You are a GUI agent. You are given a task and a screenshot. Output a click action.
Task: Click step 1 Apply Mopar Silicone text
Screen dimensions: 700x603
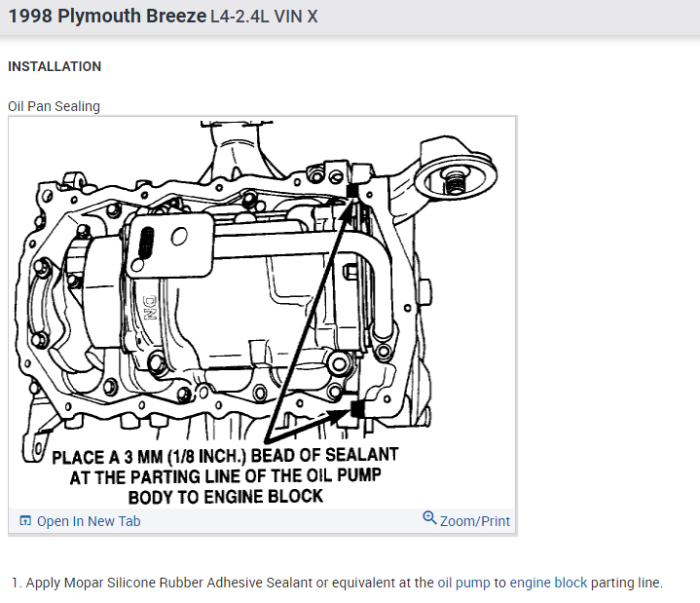[338, 583]
